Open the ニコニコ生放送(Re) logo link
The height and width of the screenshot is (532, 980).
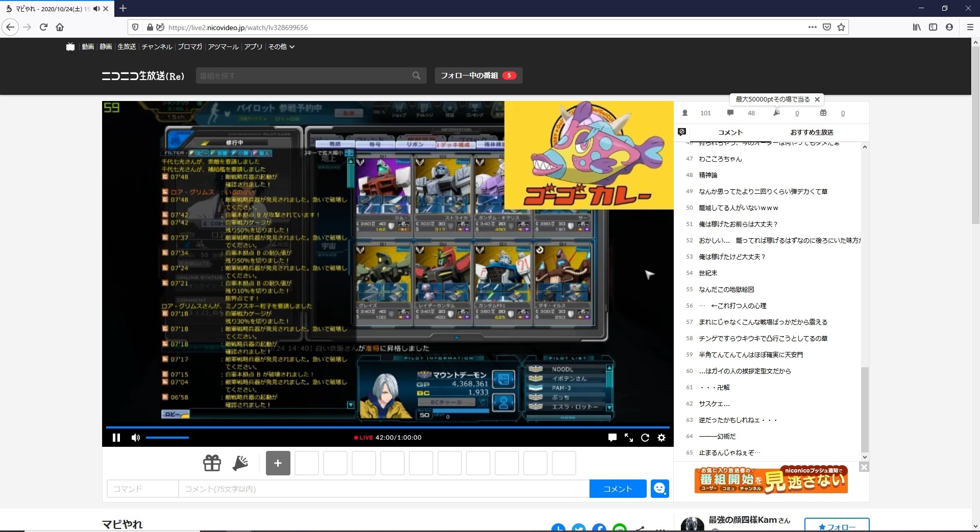click(143, 75)
